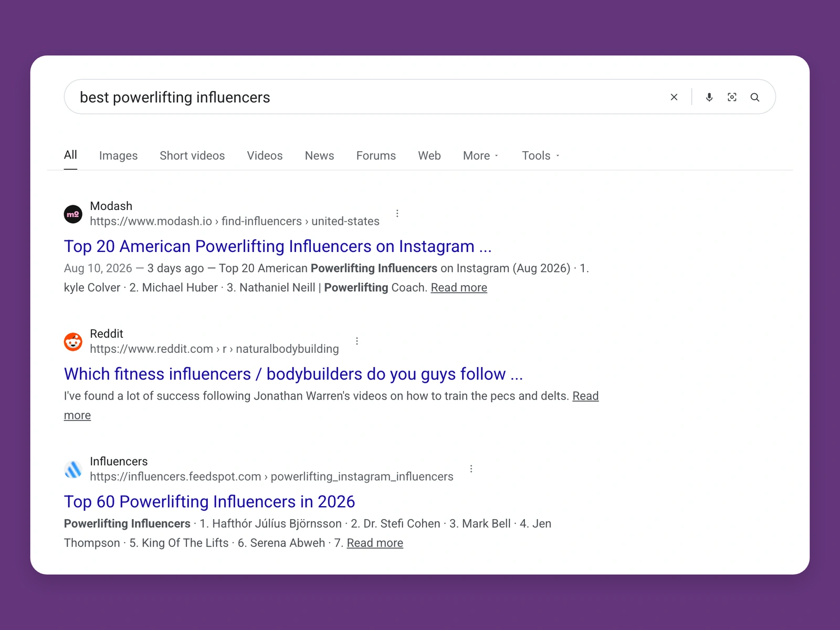The height and width of the screenshot is (630, 840).
Task: Open Top 60 Powerlifting Influencers in 2026
Action: tap(209, 501)
